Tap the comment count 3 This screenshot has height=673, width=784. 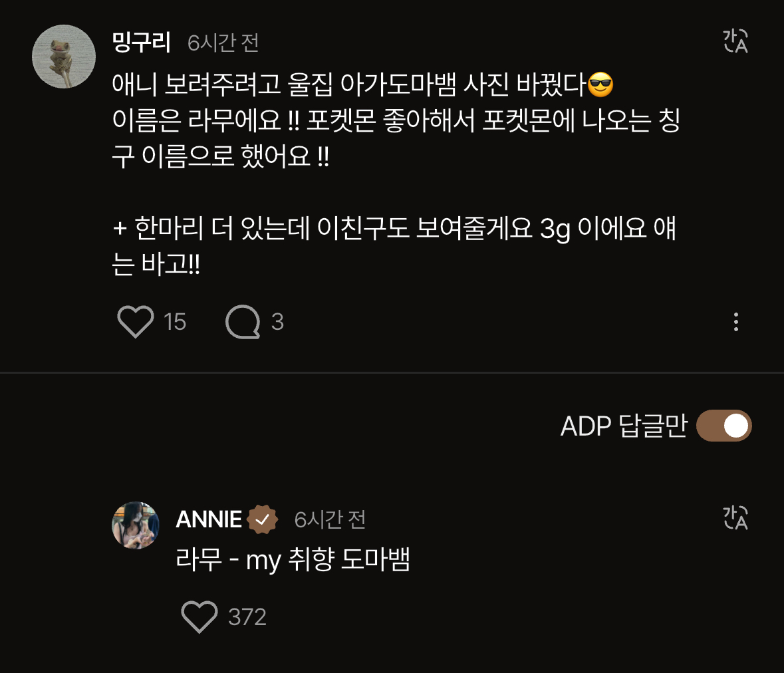pyautogui.click(x=277, y=322)
